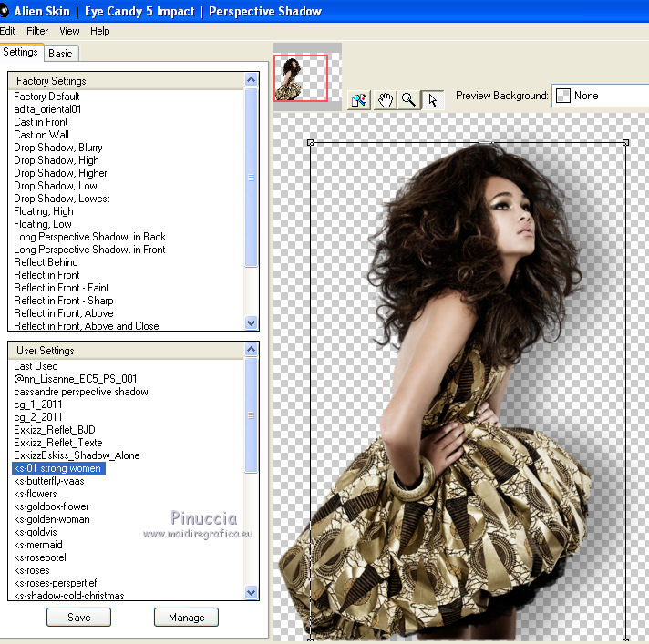Click the show original preview toggle icon
The image size is (649, 644).
pyautogui.click(x=359, y=100)
